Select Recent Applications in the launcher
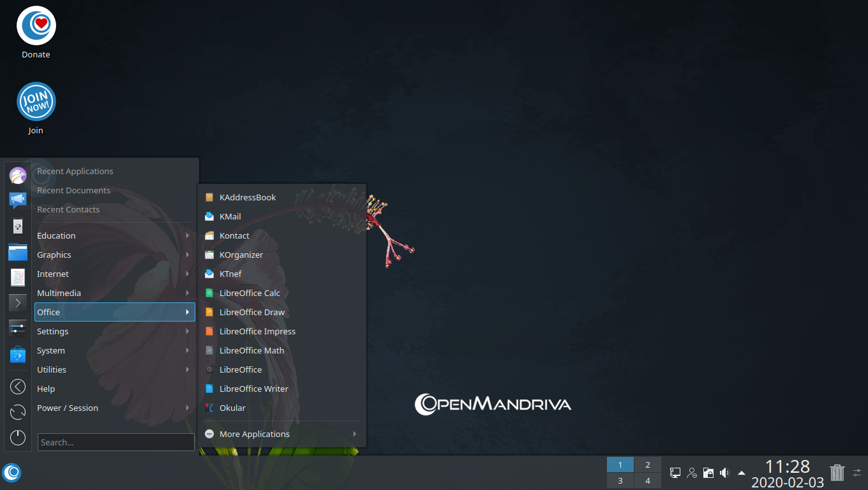868x490 pixels. pyautogui.click(x=115, y=171)
